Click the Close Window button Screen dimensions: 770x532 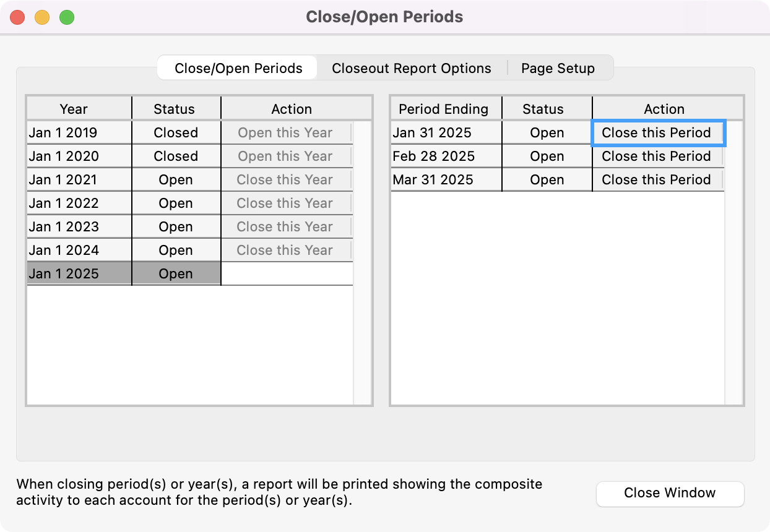point(670,493)
